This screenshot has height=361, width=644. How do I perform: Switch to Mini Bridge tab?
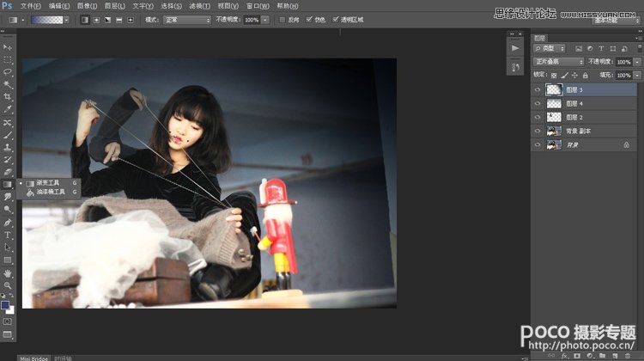coord(33,358)
